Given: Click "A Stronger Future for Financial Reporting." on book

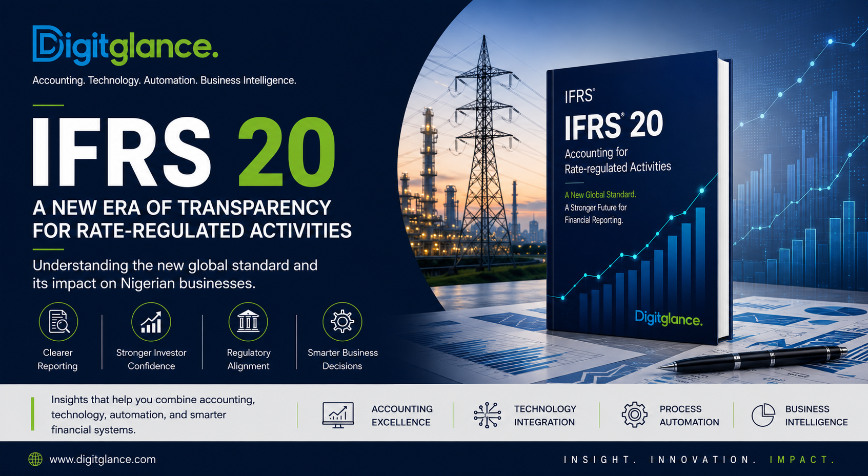Looking at the screenshot, I should [x=596, y=214].
